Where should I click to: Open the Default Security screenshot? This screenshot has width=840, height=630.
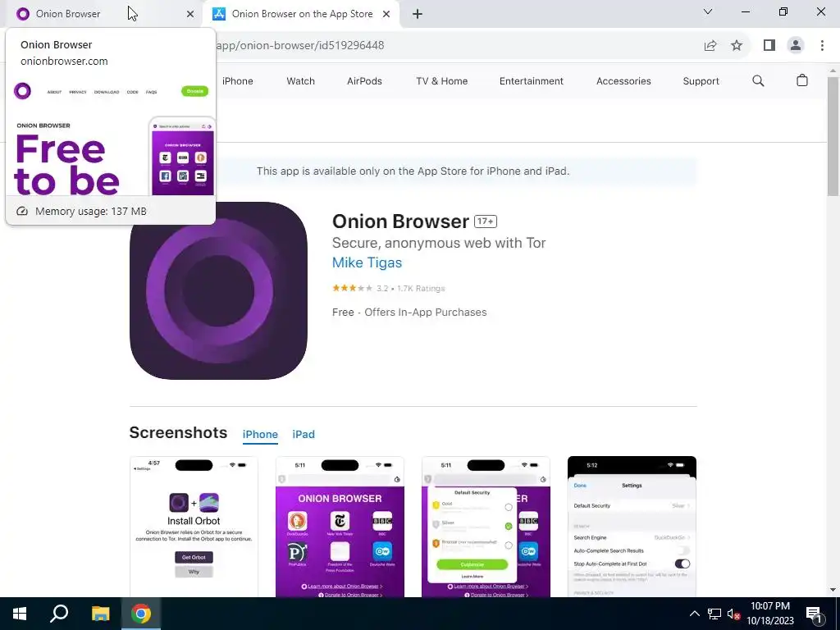486,527
